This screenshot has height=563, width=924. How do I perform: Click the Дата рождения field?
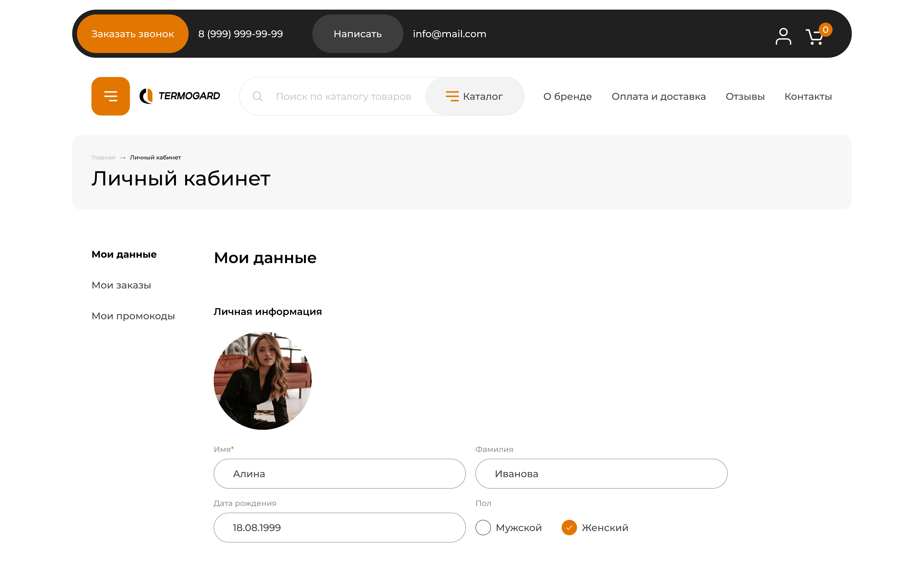coord(339,527)
